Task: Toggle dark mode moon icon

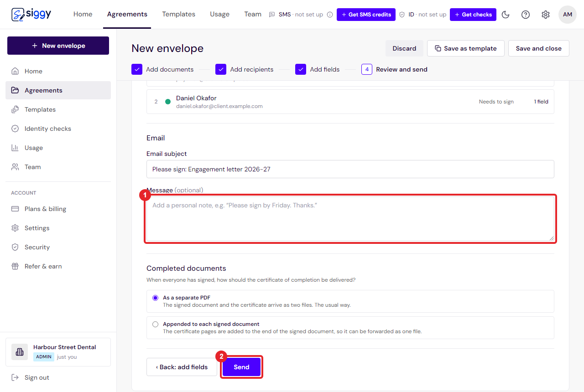Action: (x=506, y=15)
